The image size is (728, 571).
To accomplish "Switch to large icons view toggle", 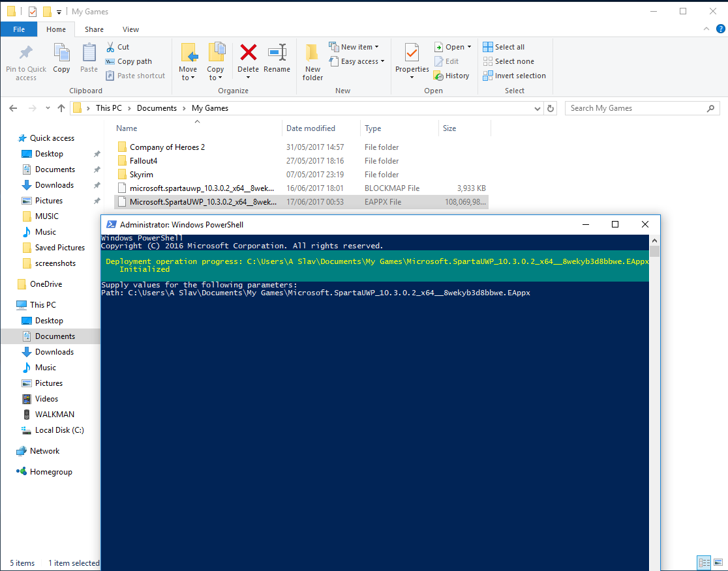I will pyautogui.click(x=718, y=563).
